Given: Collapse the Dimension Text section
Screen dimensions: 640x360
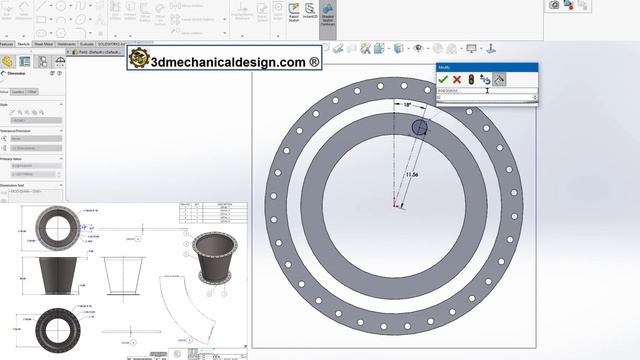Looking at the screenshot, I should (61, 185).
